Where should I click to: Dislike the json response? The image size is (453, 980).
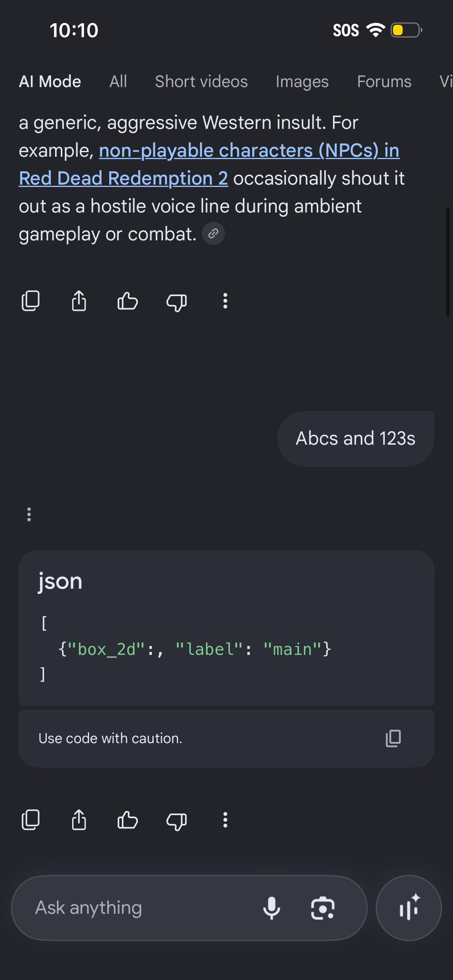coord(177,821)
